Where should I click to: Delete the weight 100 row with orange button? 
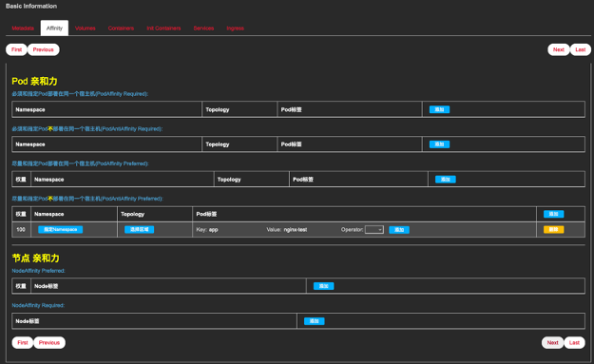click(x=554, y=230)
